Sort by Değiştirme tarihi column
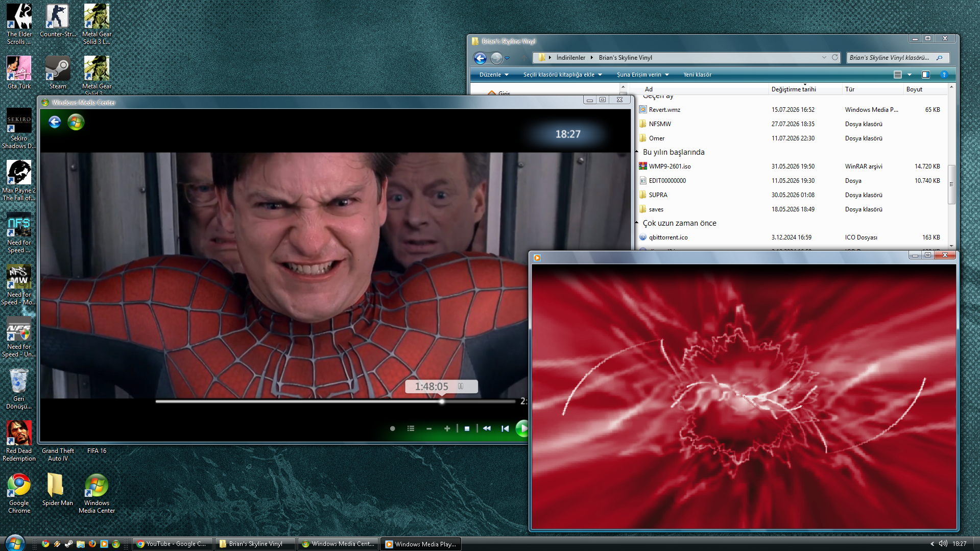 (x=805, y=89)
